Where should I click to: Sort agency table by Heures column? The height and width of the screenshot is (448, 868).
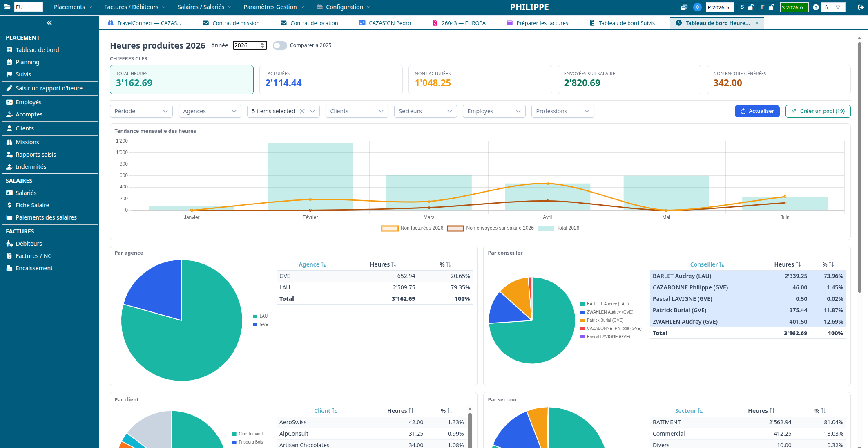click(383, 264)
